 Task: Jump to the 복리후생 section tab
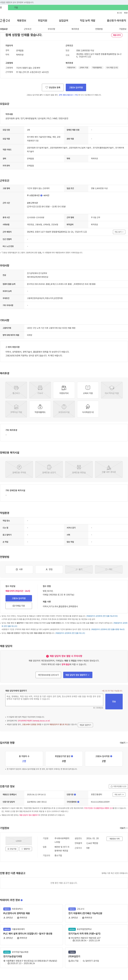(75, 29)
